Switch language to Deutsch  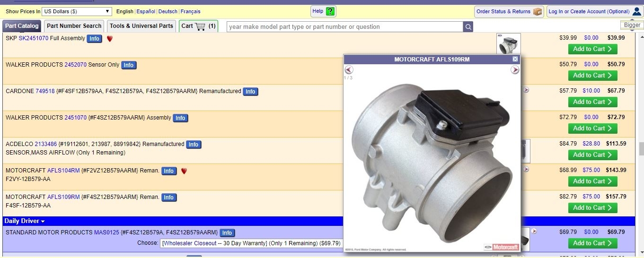coord(168,11)
